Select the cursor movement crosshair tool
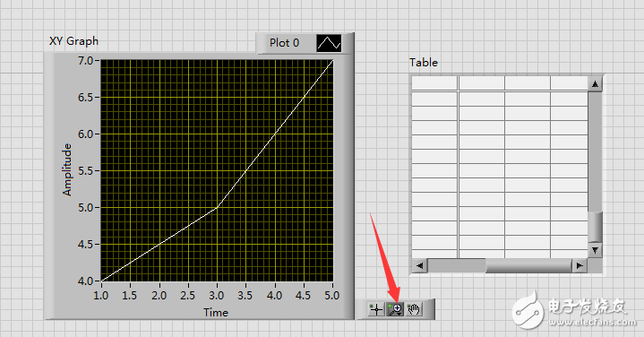Image resolution: width=644 pixels, height=337 pixels. [376, 309]
